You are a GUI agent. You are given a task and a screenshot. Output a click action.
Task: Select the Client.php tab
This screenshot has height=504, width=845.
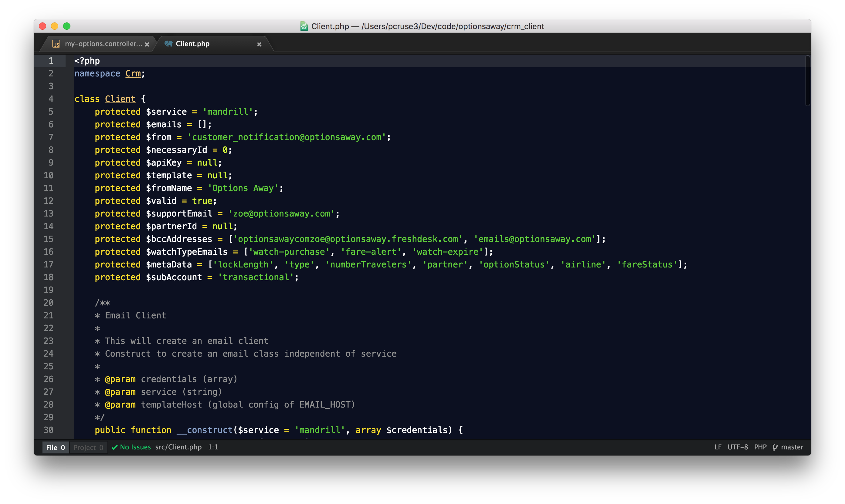(x=192, y=44)
